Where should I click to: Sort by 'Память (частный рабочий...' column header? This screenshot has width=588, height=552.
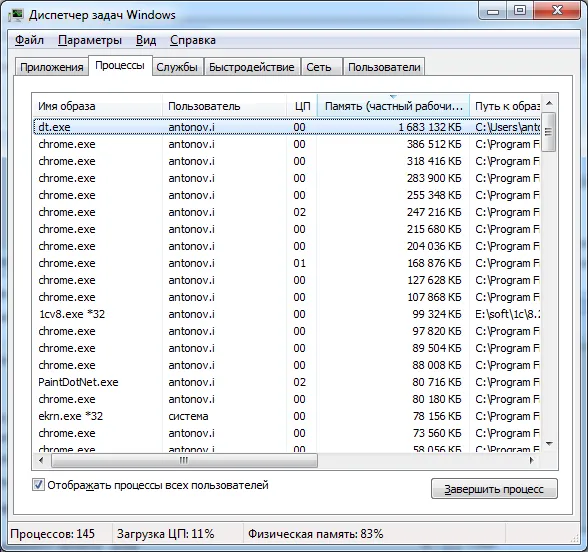click(393, 106)
